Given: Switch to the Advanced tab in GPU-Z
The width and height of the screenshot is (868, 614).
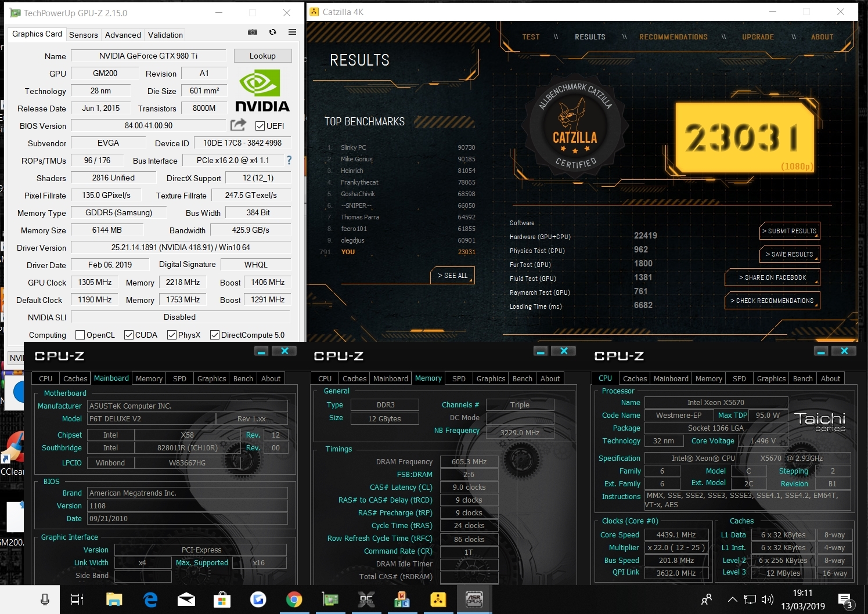Looking at the screenshot, I should [x=123, y=35].
